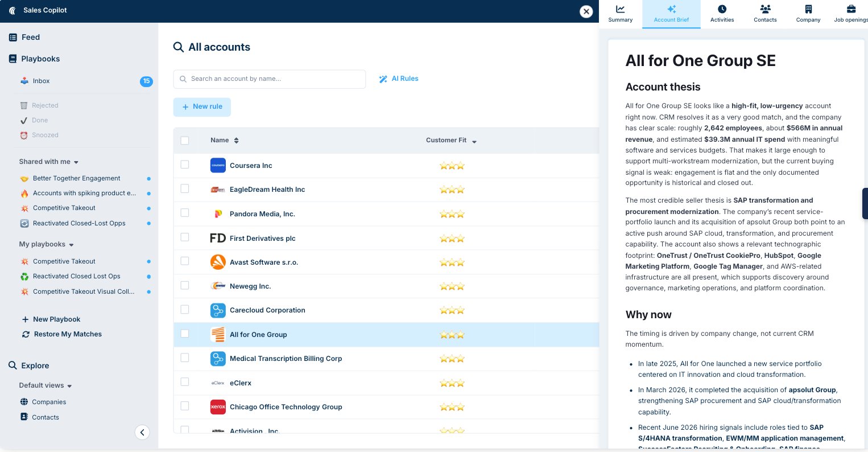
Task: Open the Feed icon in sidebar
Action: point(13,37)
